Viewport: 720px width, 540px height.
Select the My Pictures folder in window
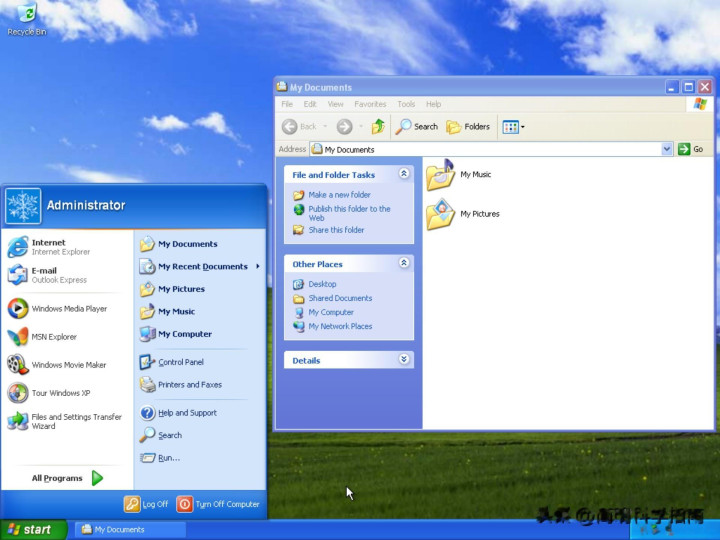(x=462, y=214)
